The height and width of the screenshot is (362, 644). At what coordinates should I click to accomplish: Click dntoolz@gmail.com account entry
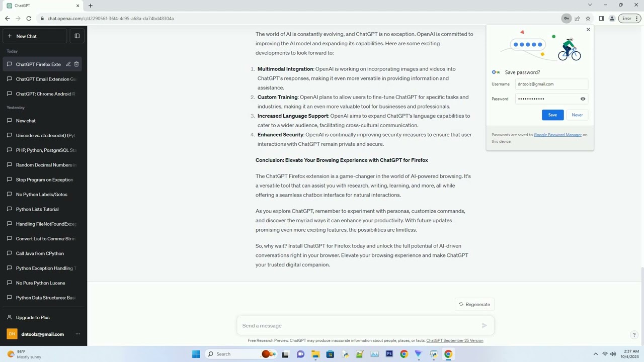click(x=42, y=334)
